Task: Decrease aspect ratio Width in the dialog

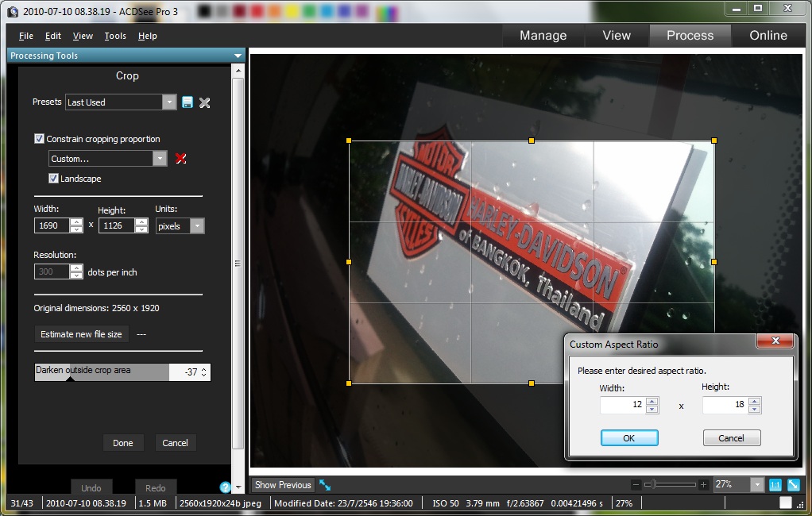Action: (652, 409)
